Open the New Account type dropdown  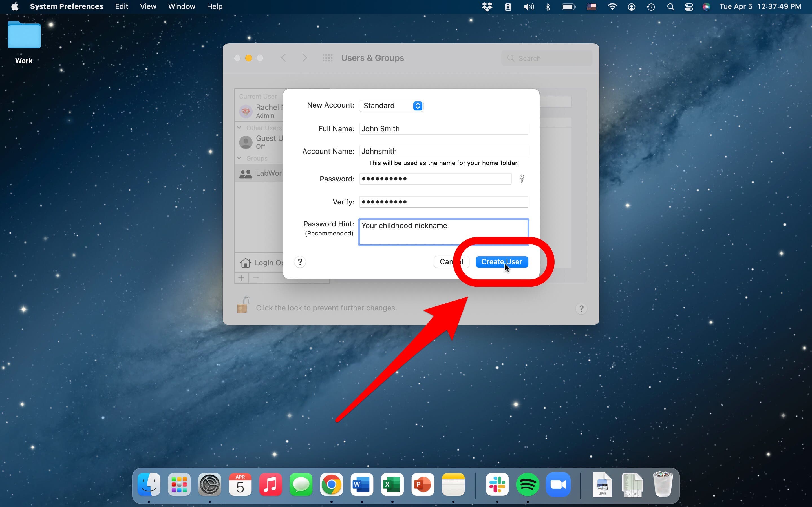pos(391,106)
